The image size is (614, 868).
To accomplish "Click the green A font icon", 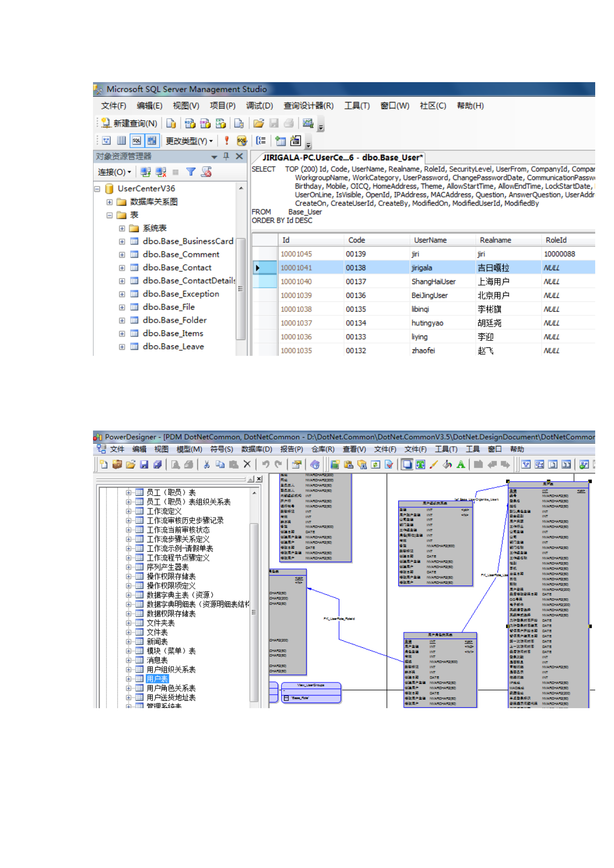I will pos(461,465).
